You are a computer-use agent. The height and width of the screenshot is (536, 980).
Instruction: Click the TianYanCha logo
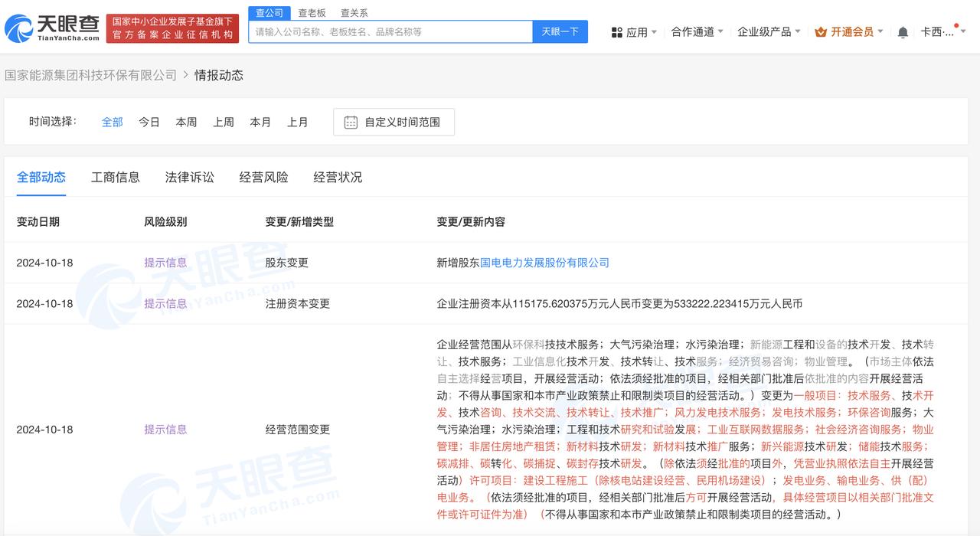(52, 28)
